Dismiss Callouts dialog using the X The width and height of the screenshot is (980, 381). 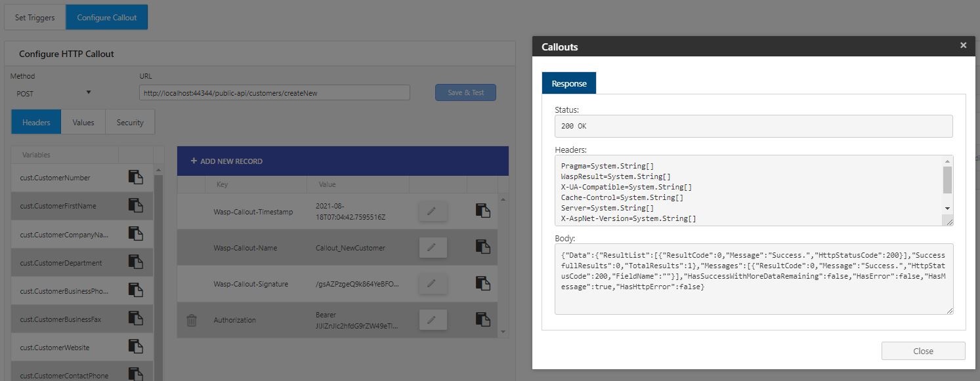point(963,45)
